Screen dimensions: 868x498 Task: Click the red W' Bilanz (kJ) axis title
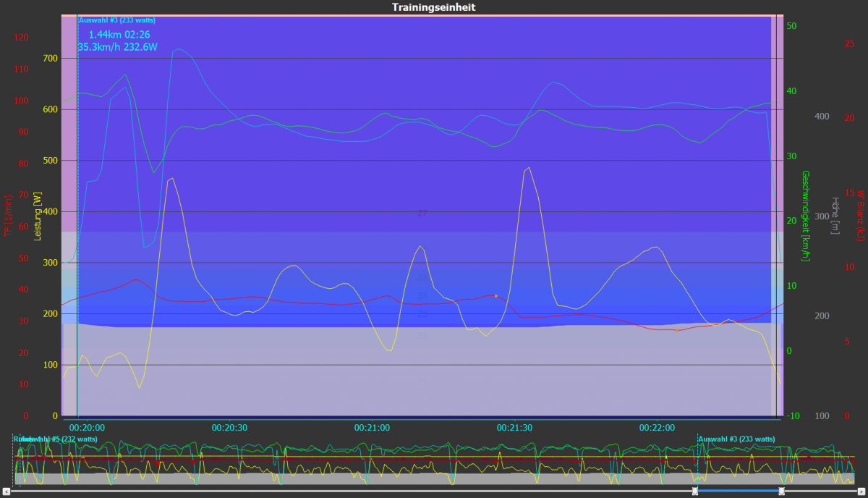861,216
